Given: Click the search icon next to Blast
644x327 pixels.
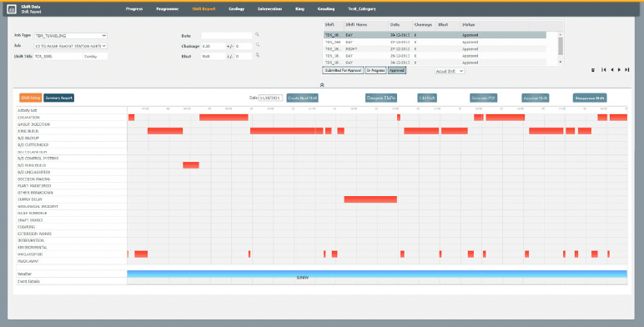Looking at the screenshot, I should click(x=258, y=54).
